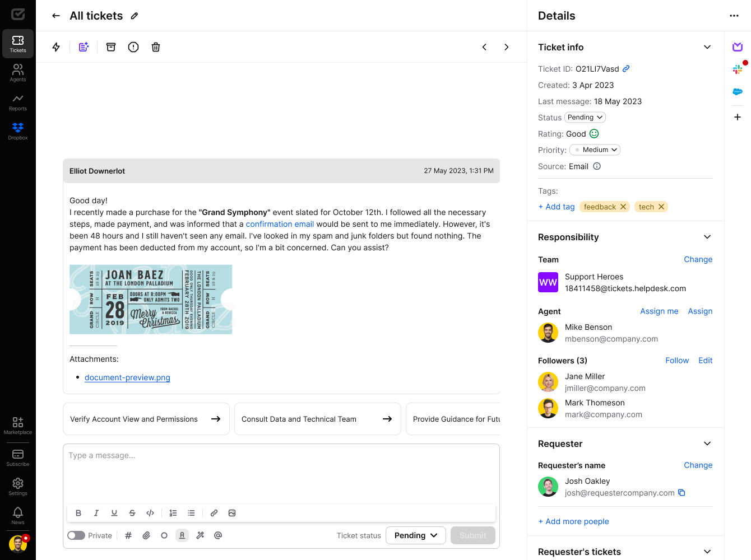Collapse the Ticket info section
Screen dimensions: 751x560
pos(707,47)
